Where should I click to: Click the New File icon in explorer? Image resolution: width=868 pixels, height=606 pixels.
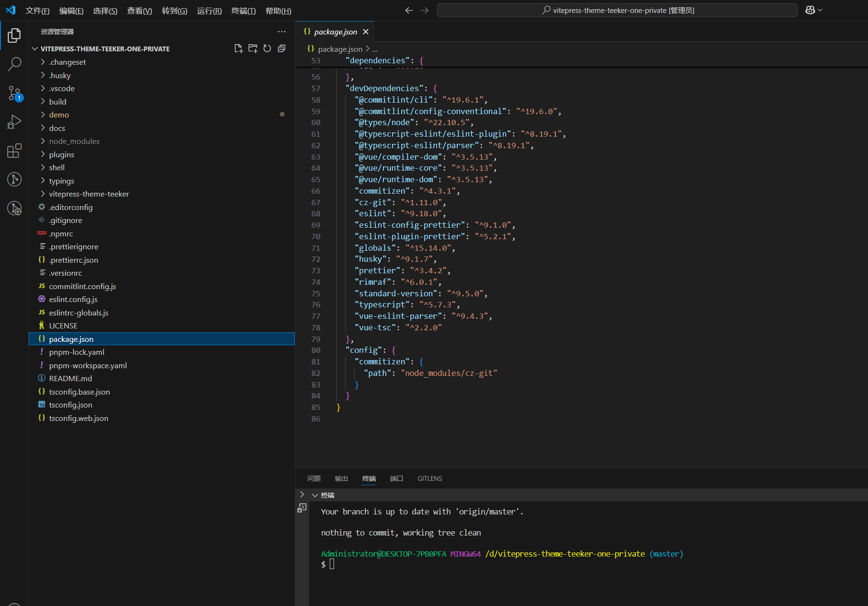(238, 48)
